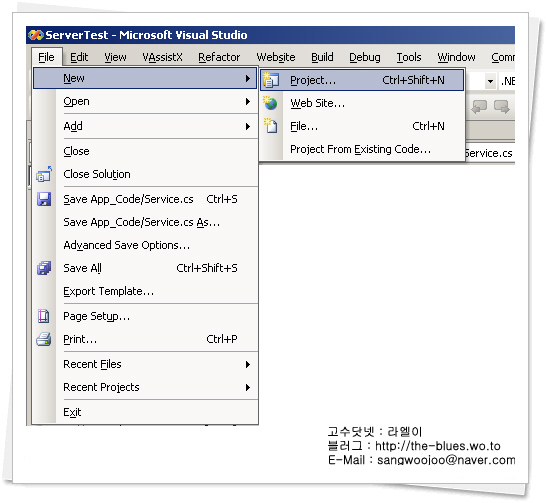Click the Web Site globe icon

point(271,103)
